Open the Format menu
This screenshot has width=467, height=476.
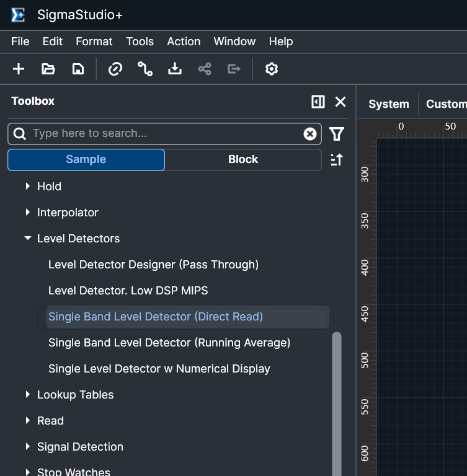point(94,42)
